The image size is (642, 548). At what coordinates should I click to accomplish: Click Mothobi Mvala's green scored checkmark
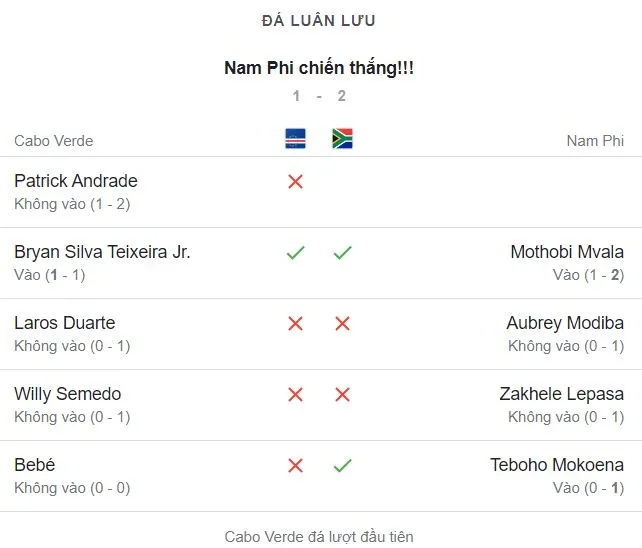click(x=342, y=253)
